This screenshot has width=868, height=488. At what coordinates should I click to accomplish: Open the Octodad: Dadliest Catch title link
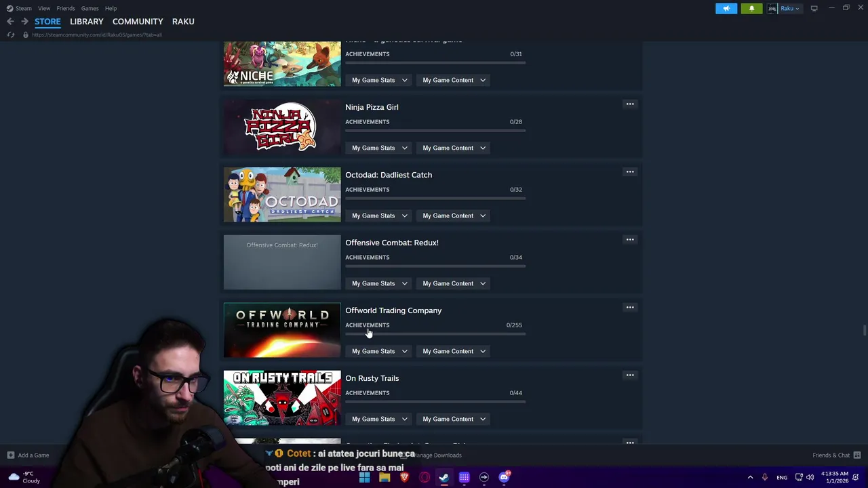coord(389,175)
